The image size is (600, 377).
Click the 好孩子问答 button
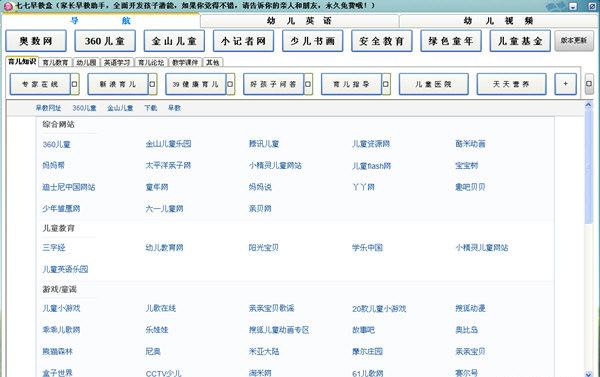(x=274, y=84)
